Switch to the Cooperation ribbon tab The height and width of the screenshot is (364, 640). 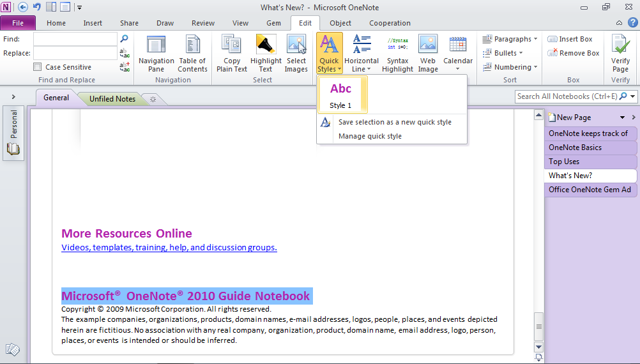click(390, 23)
